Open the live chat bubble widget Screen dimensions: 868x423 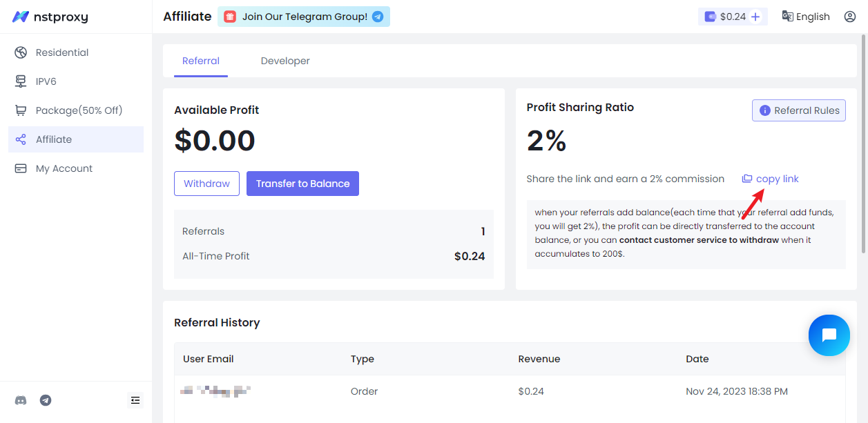click(829, 335)
